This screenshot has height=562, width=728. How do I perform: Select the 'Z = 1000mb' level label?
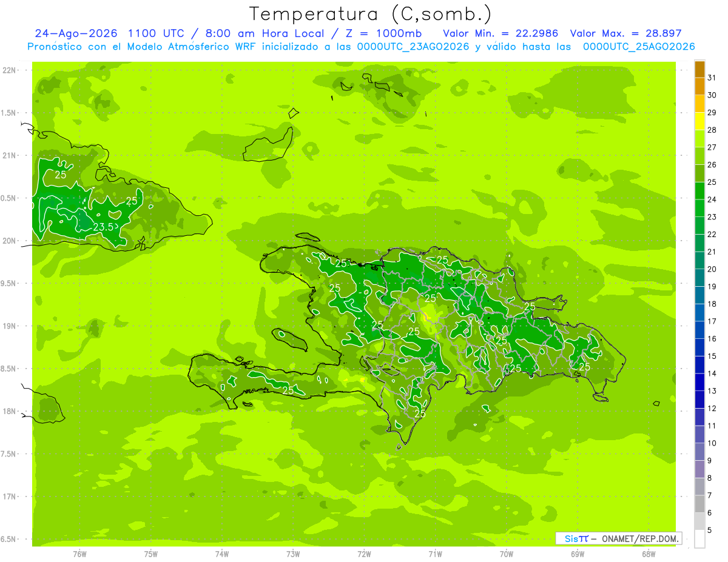click(x=383, y=33)
